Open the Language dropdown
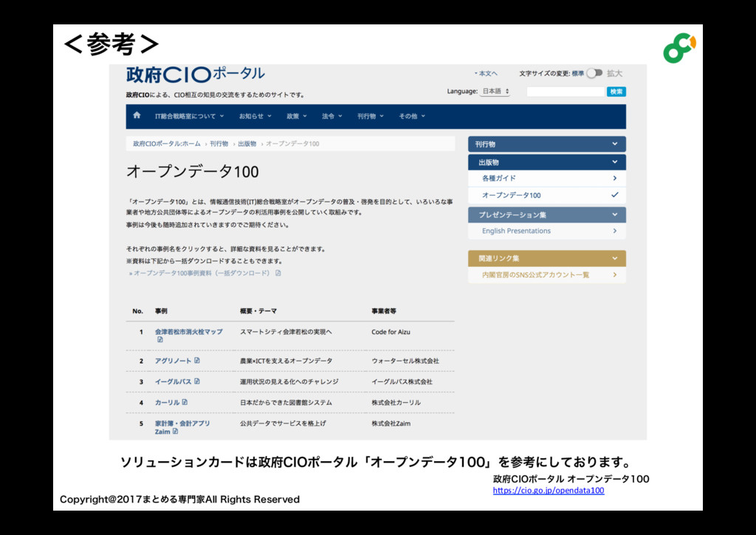This screenshot has width=756, height=535. (x=495, y=91)
